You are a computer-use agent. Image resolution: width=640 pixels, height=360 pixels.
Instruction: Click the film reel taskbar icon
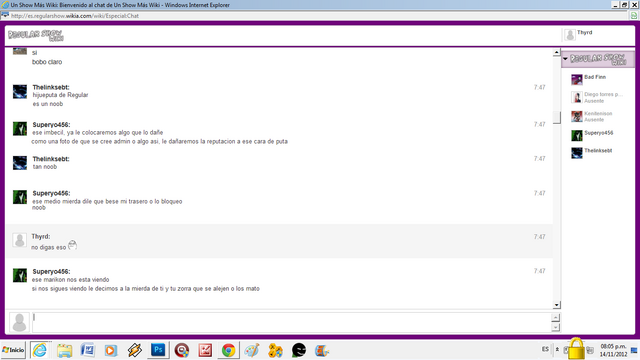(x=322, y=350)
